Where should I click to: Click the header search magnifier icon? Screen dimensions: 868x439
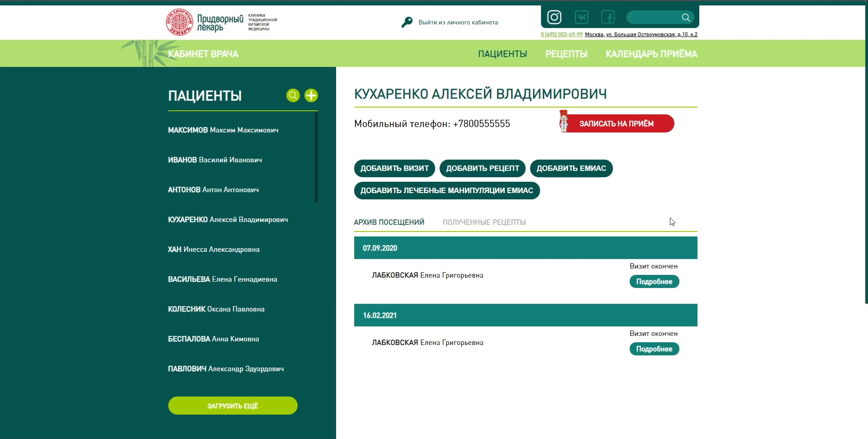coord(686,17)
